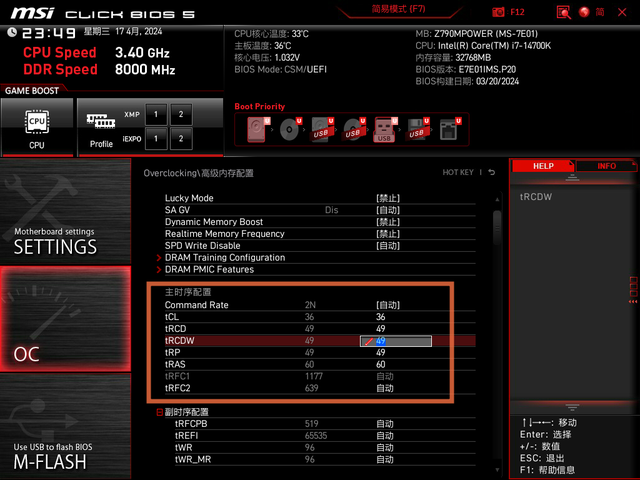Screen dimensions: 640x480
Task: Open the M-FLASH BIOS flashing section
Action: click(65, 426)
